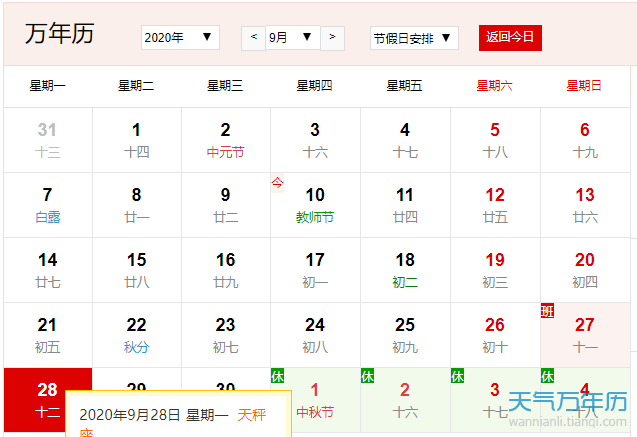Image resolution: width=637 pixels, height=437 pixels.
Task: Select Saturday September 5 十八
Action: (495, 140)
